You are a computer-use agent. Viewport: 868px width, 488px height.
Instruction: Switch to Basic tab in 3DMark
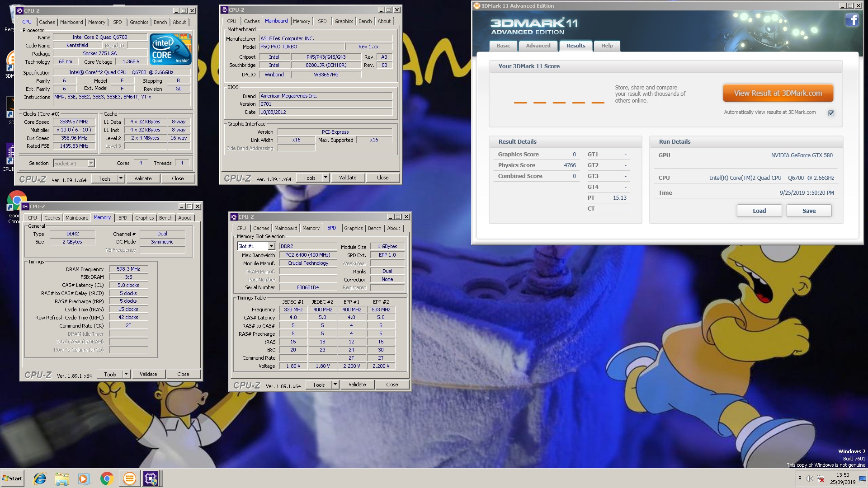pyautogui.click(x=503, y=46)
